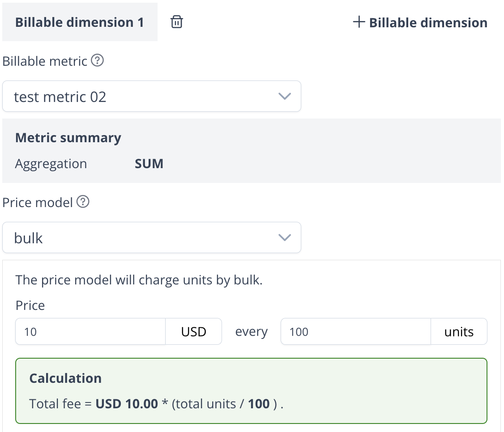
Task: Click the Calculation heading in green box
Action: click(x=65, y=378)
